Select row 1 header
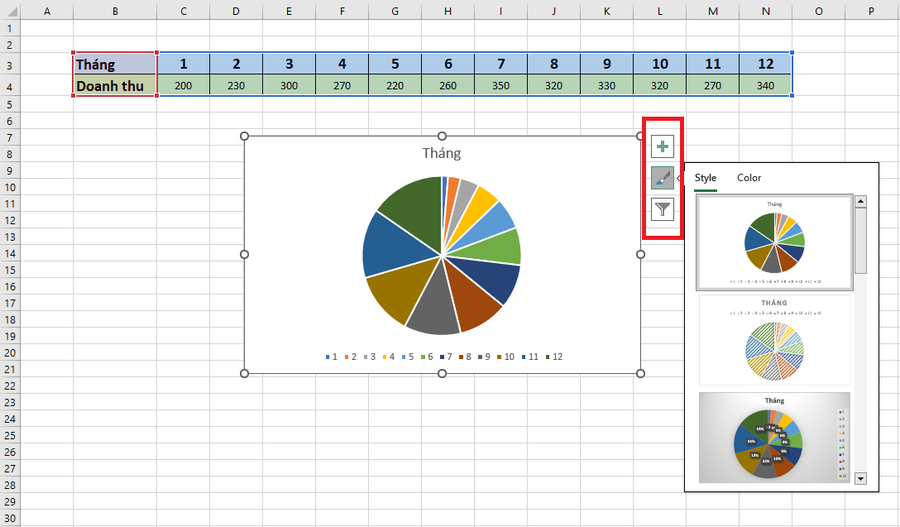This screenshot has height=527, width=900. pyautogui.click(x=10, y=28)
